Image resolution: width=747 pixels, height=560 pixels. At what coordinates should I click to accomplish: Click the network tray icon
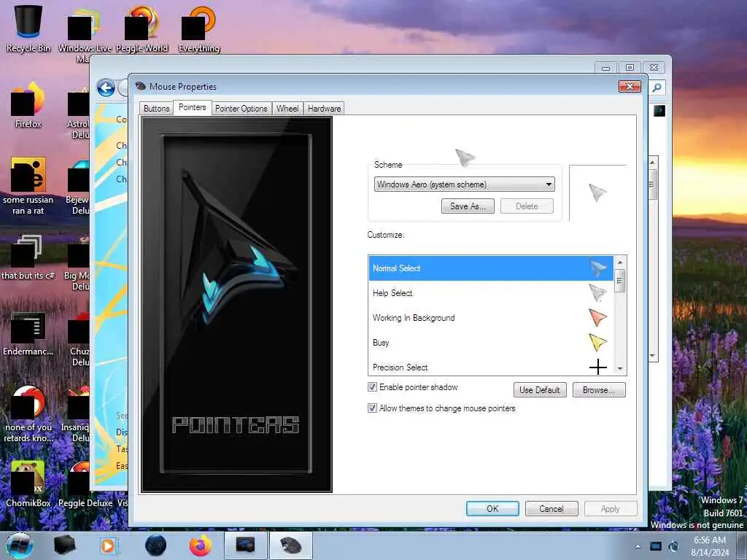pos(673,546)
